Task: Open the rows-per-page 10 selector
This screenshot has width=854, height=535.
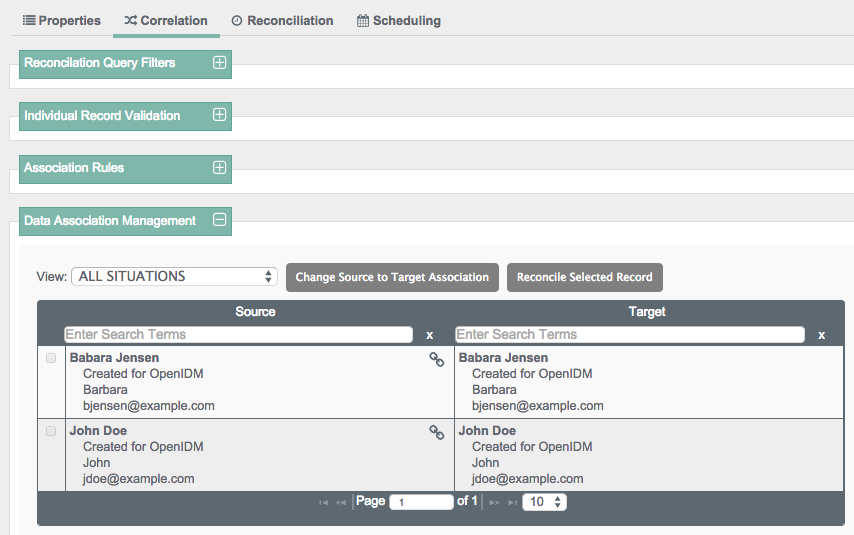Action: 545,502
